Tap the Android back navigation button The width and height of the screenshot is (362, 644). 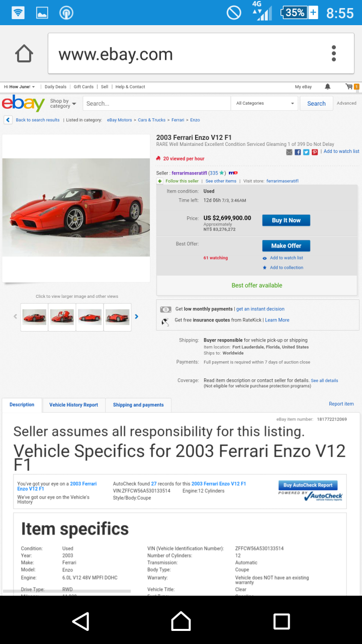(81, 621)
